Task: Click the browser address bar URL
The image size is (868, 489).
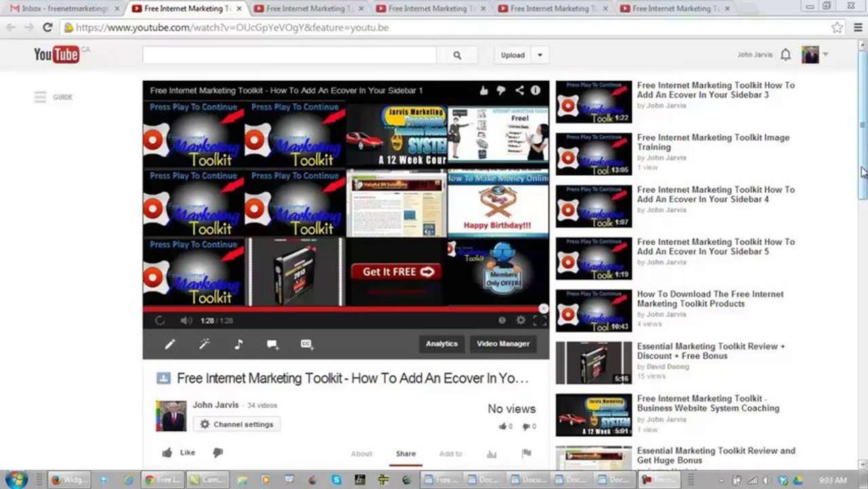Action: point(232,28)
